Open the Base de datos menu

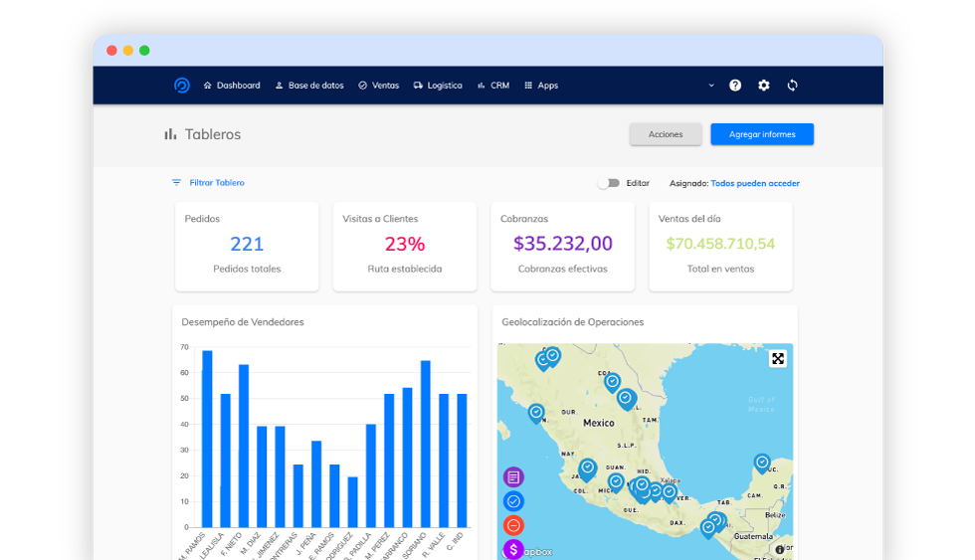309,86
